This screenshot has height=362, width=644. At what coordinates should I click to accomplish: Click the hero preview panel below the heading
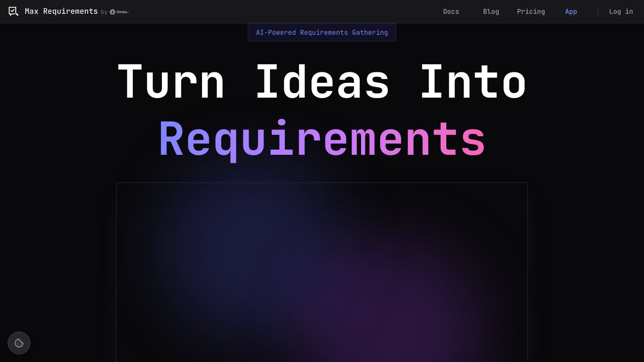322,271
